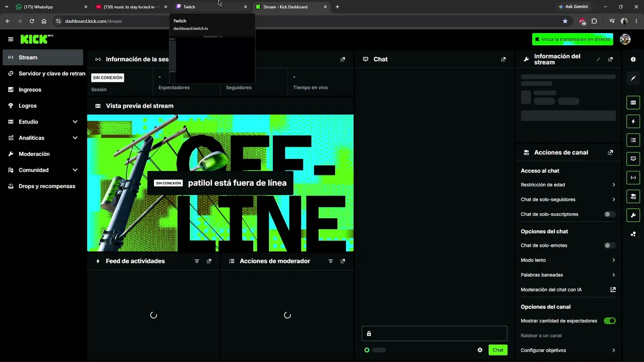Pop out the Chat panel
The height and width of the screenshot is (362, 644).
point(503,59)
